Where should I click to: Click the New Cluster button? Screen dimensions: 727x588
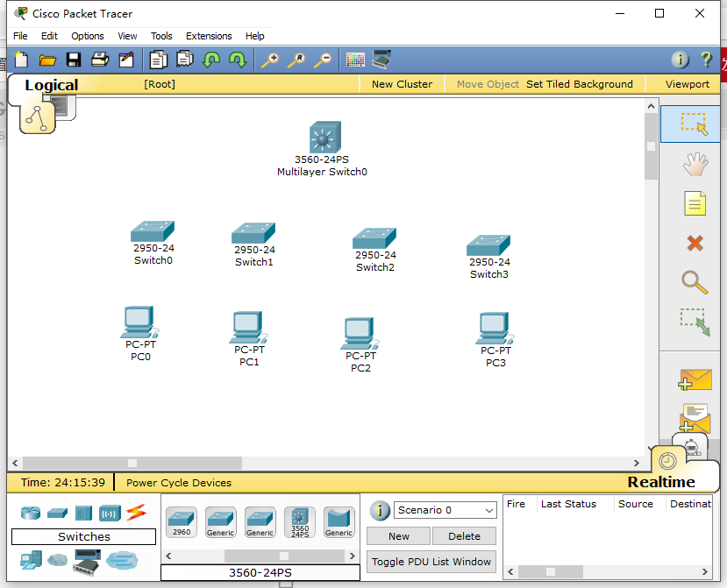402,84
